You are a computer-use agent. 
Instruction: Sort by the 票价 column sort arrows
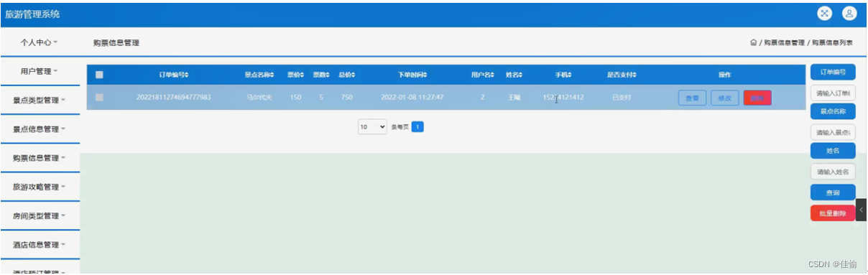coord(303,75)
